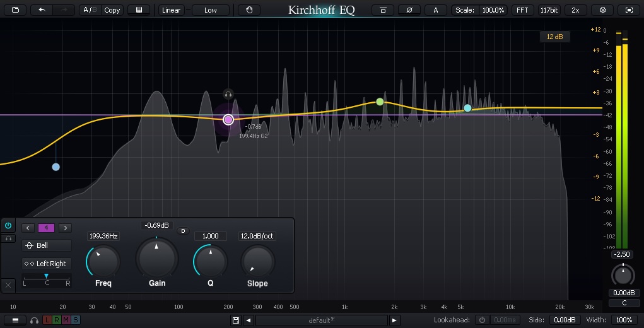Toggle the R channel monitor button
Viewport: 644px width, 328px height.
[56, 320]
